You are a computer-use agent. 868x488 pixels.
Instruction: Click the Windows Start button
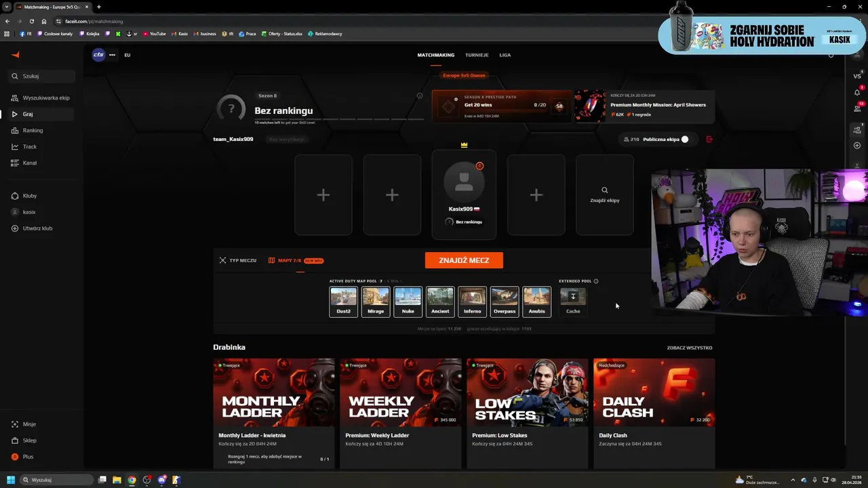(11, 480)
